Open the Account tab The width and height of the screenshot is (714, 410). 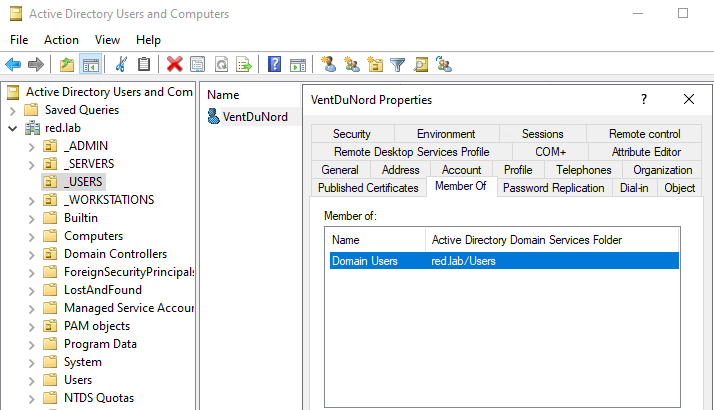click(461, 170)
